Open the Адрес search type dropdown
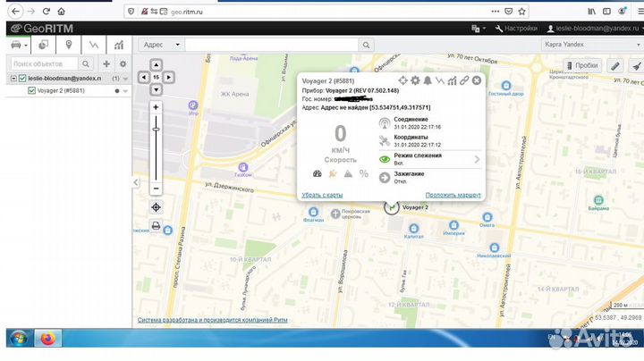The image size is (644, 361). pyautogui.click(x=159, y=45)
